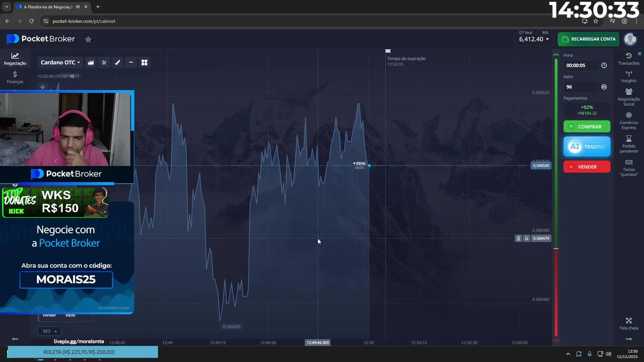Screen dimensions: 644x362
Task: Open user profile avatar
Action: (x=630, y=39)
